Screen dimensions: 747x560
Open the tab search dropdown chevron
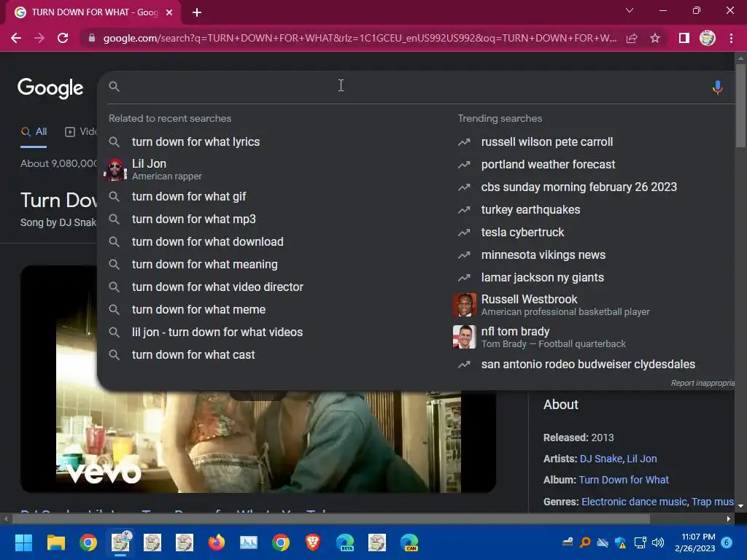click(x=630, y=10)
